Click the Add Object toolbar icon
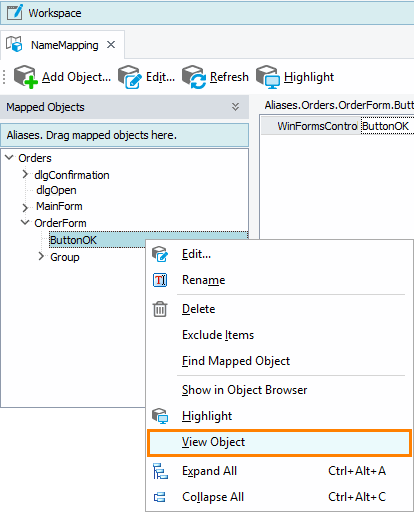The width and height of the screenshot is (414, 512). pos(26,77)
